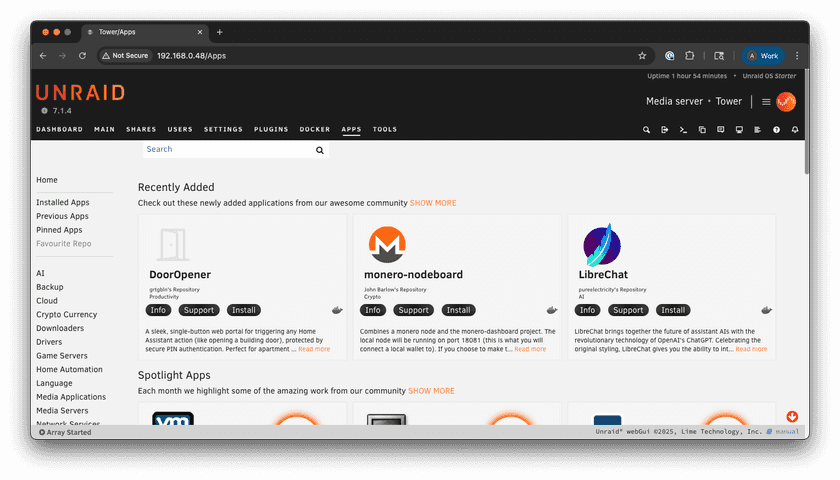Install the monero-nodeboard app
Viewport: 840px width, 480px height.
point(459,310)
